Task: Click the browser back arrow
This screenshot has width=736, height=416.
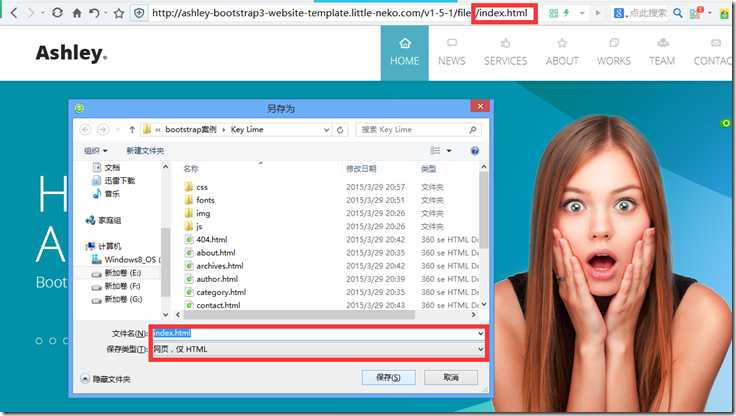Action: pos(14,13)
